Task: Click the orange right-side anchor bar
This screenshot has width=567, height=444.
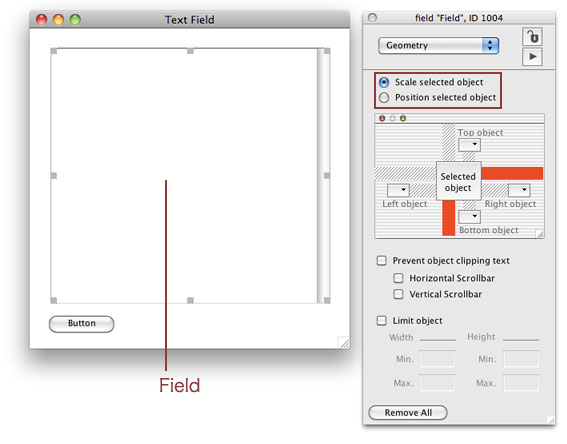Action: point(512,173)
